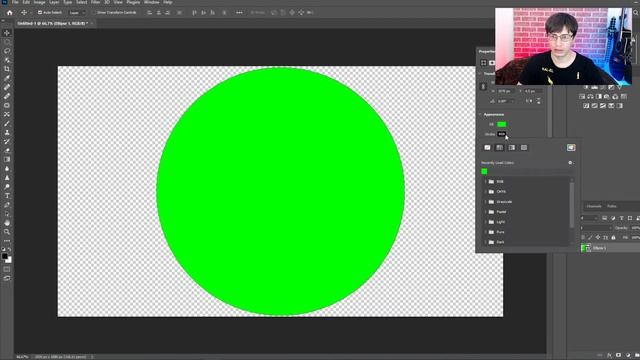Click the green Fill color swatch

coord(502,124)
